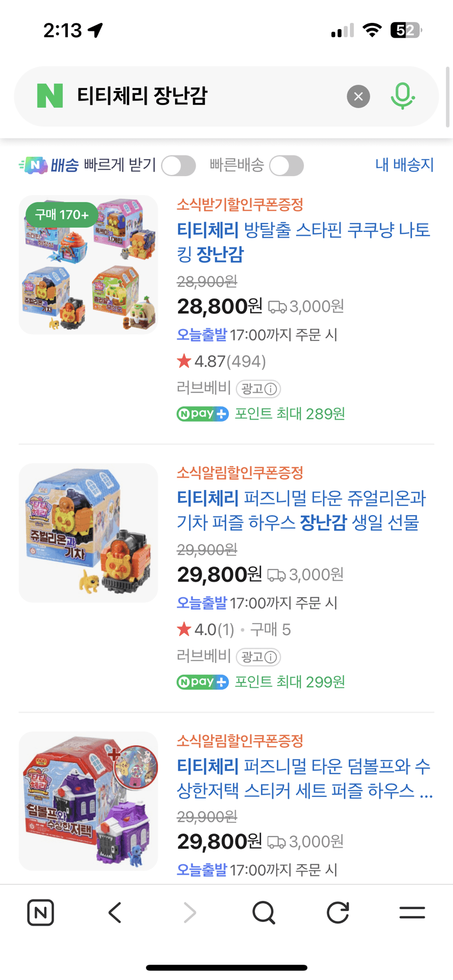The width and height of the screenshot is (453, 980).
Task: Go back with the left arrow icon
Action: (x=115, y=913)
